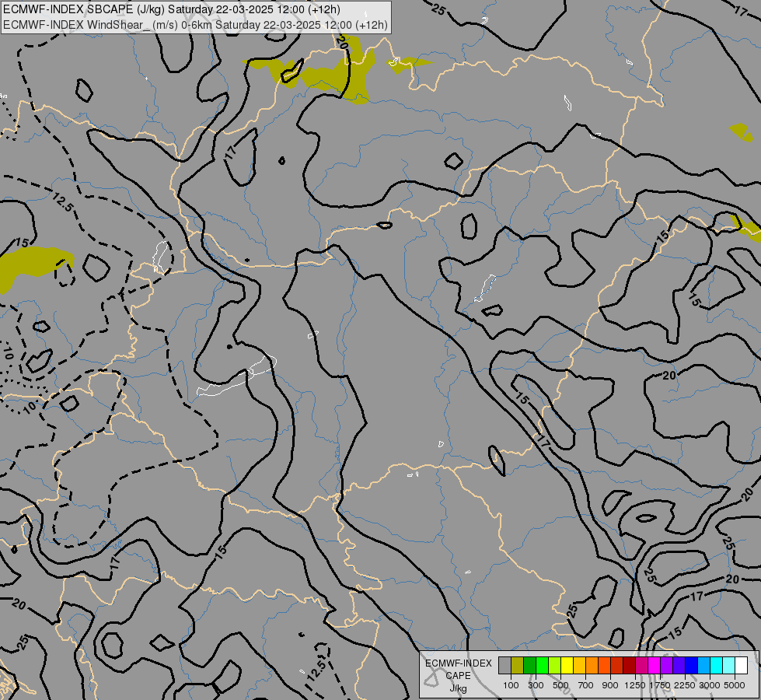Click the 'CAPE' label in the legend
The width and height of the screenshot is (761, 700).
458,676
